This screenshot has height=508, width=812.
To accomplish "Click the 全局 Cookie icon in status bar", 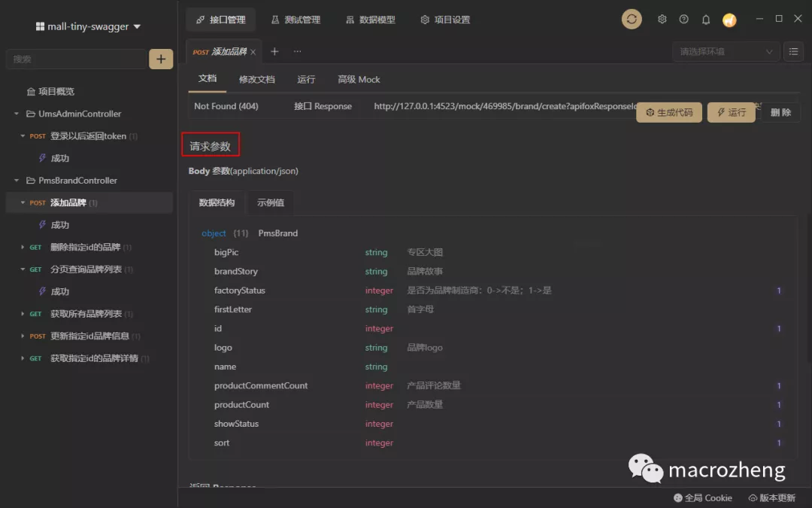I will tap(678, 498).
